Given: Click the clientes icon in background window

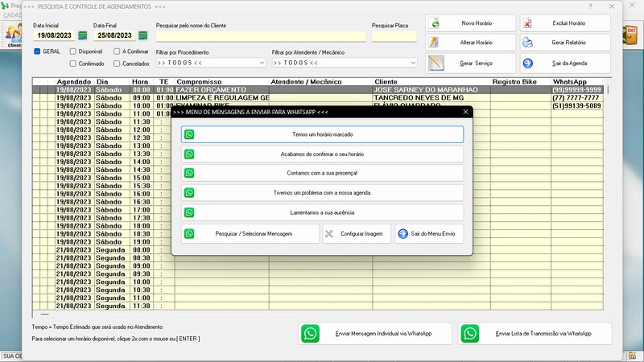Looking at the screenshot, I should (x=14, y=35).
